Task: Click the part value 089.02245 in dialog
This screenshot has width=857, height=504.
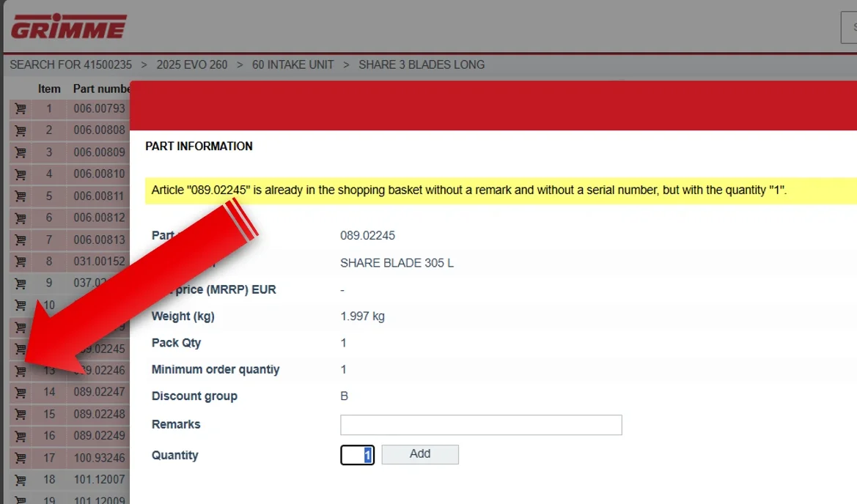Action: [367, 235]
